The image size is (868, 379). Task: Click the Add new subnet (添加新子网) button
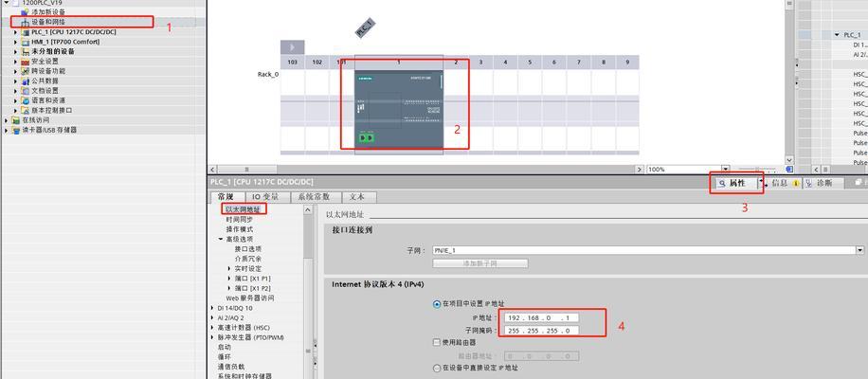480,262
